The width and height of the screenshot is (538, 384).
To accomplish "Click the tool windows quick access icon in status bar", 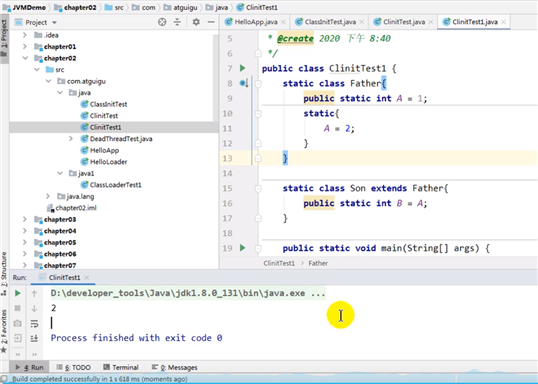I will click(4, 379).
